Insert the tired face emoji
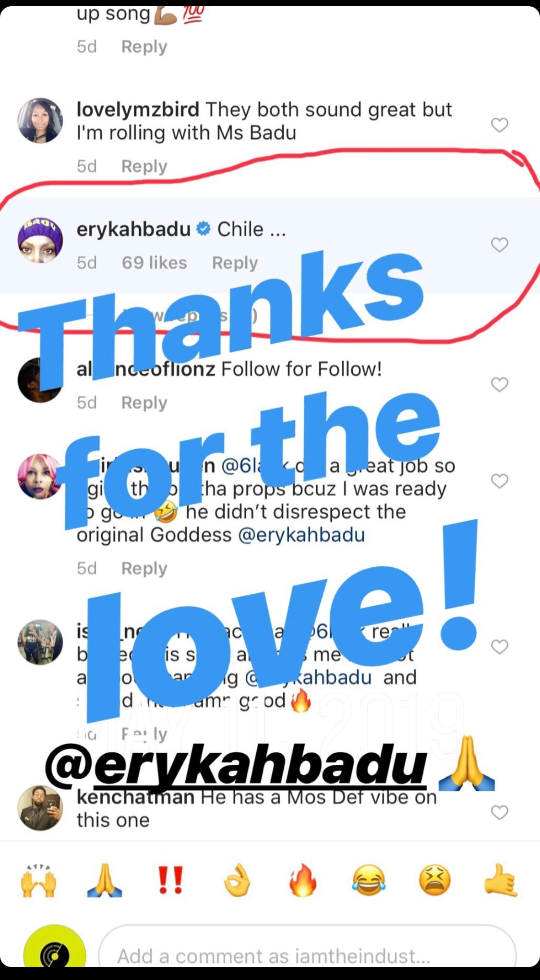The height and width of the screenshot is (980, 540). click(434, 881)
